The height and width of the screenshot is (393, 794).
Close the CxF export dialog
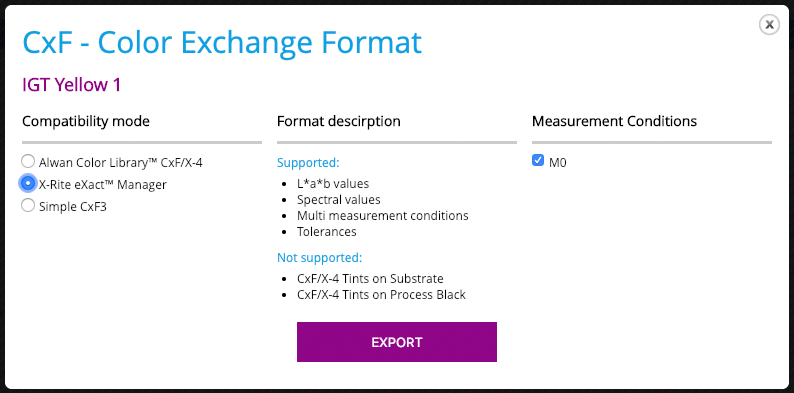click(x=769, y=24)
